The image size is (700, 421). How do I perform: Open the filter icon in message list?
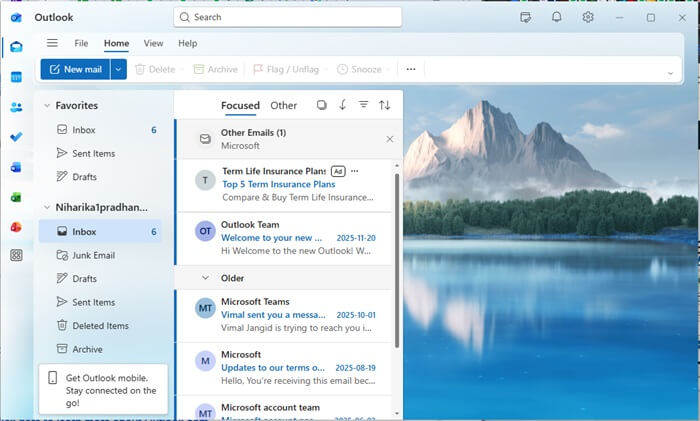[x=363, y=105]
